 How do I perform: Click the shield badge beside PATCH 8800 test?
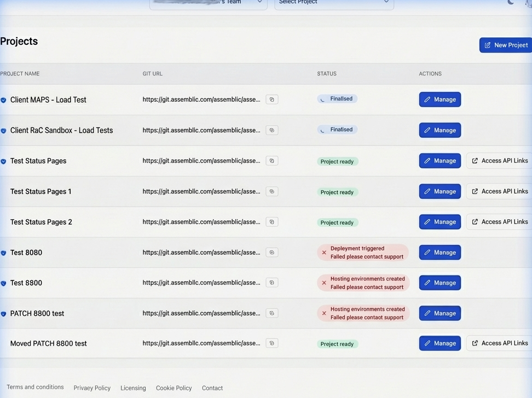pos(4,313)
